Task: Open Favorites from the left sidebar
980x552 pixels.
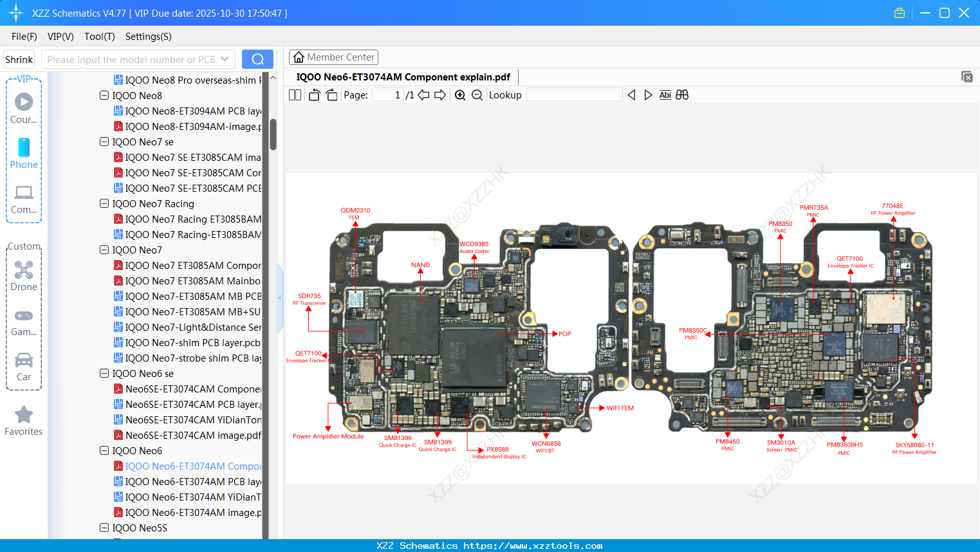Action: click(23, 420)
